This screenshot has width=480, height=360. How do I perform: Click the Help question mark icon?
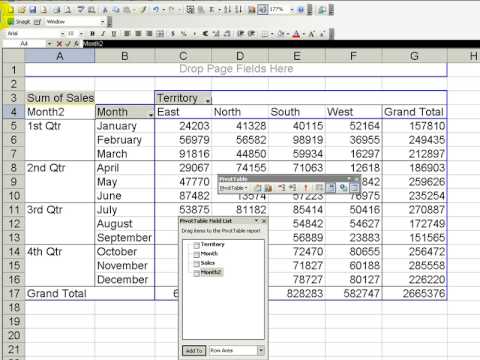(x=301, y=10)
